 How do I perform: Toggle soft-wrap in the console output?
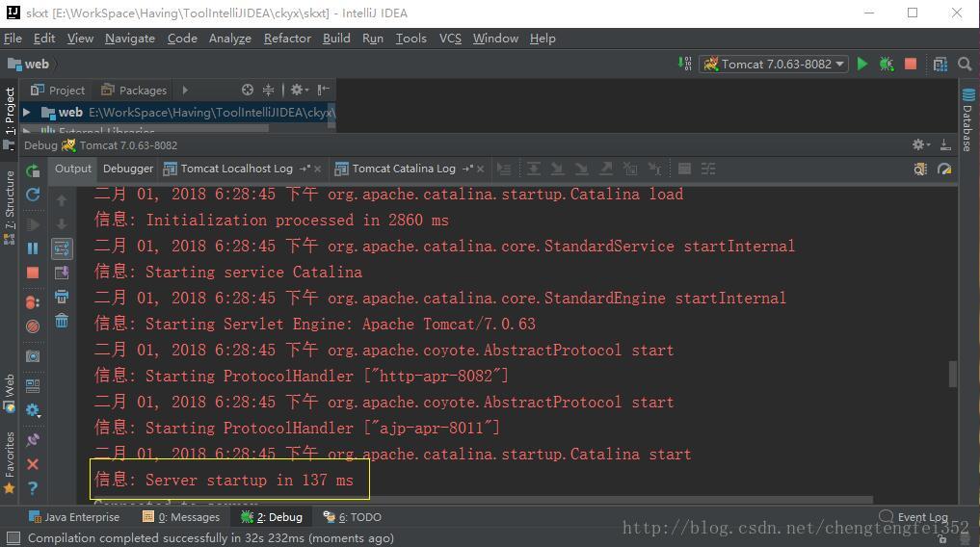coord(62,248)
